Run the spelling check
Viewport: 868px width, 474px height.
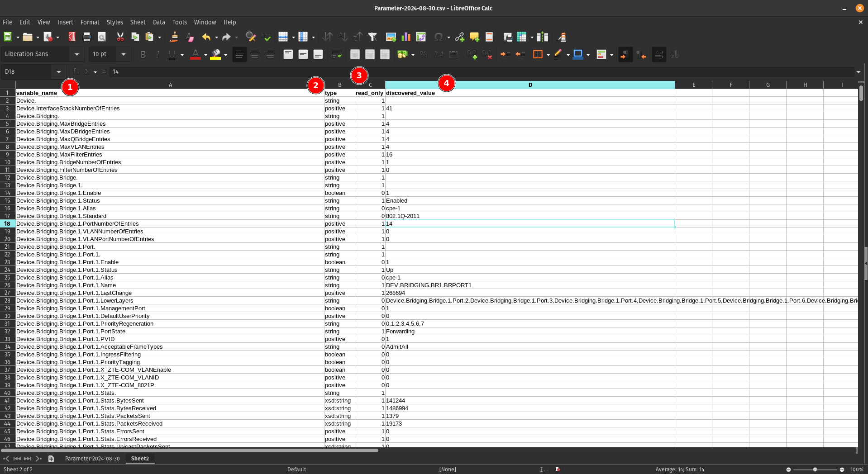point(267,37)
